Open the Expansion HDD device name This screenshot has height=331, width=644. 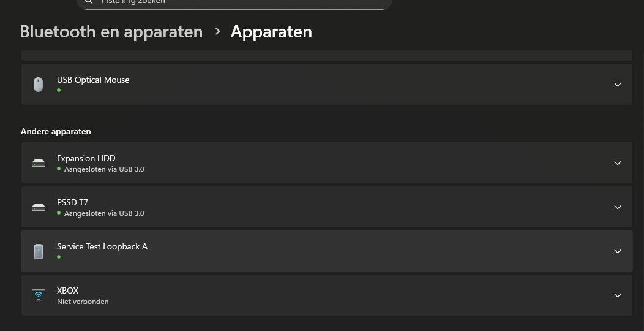[x=86, y=158]
